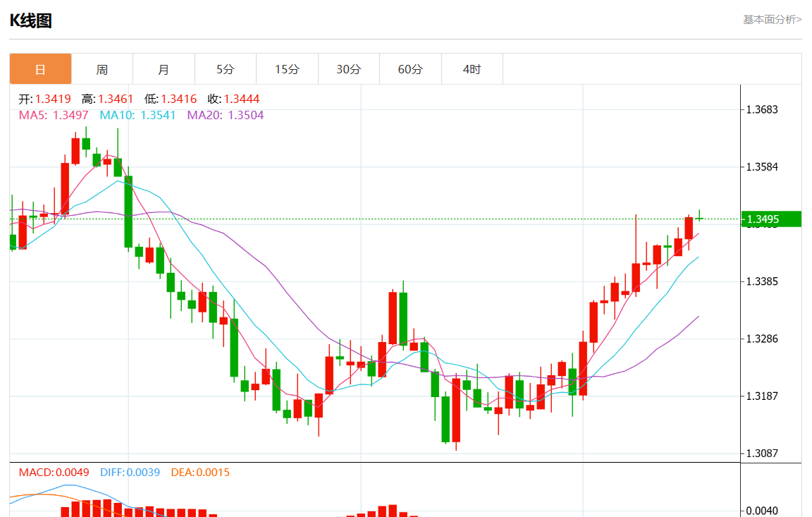This screenshot has height=517, width=812.
Task: Switch to the 月 monthly tab
Action: point(164,69)
